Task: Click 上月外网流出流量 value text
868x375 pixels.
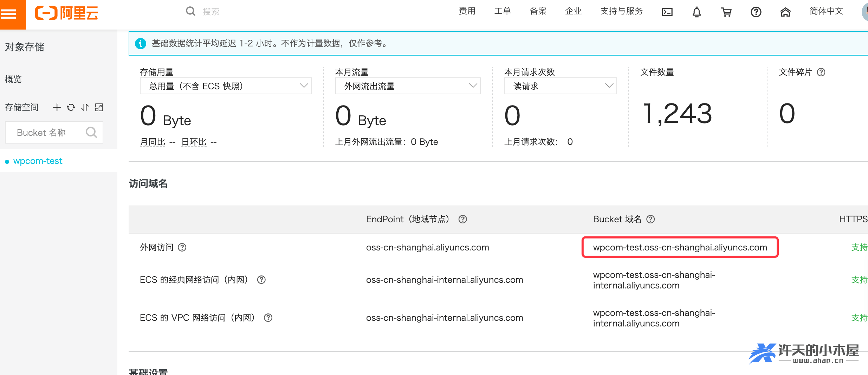Action: (387, 142)
